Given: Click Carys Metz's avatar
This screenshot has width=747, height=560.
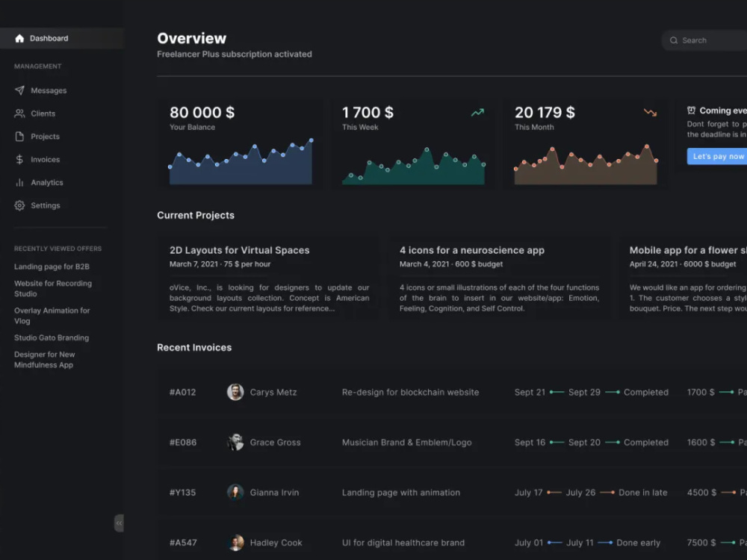Looking at the screenshot, I should pyautogui.click(x=235, y=392).
